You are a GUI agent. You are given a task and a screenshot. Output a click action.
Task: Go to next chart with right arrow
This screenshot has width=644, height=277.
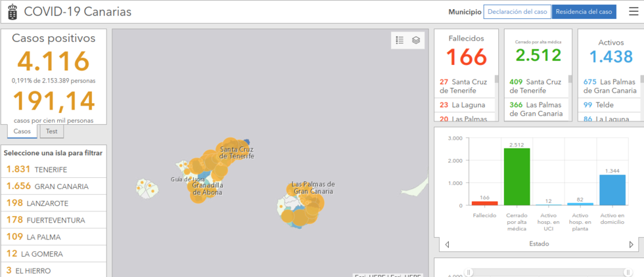pos(632,244)
